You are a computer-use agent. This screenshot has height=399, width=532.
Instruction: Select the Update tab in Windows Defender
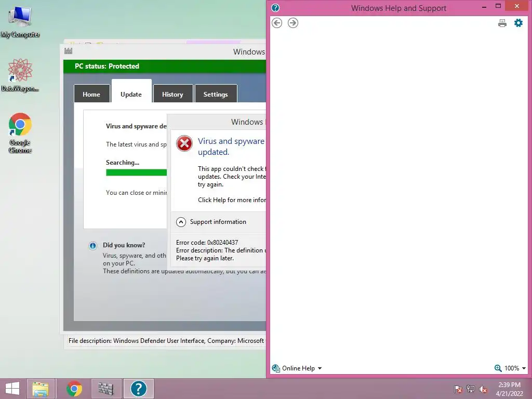click(131, 91)
